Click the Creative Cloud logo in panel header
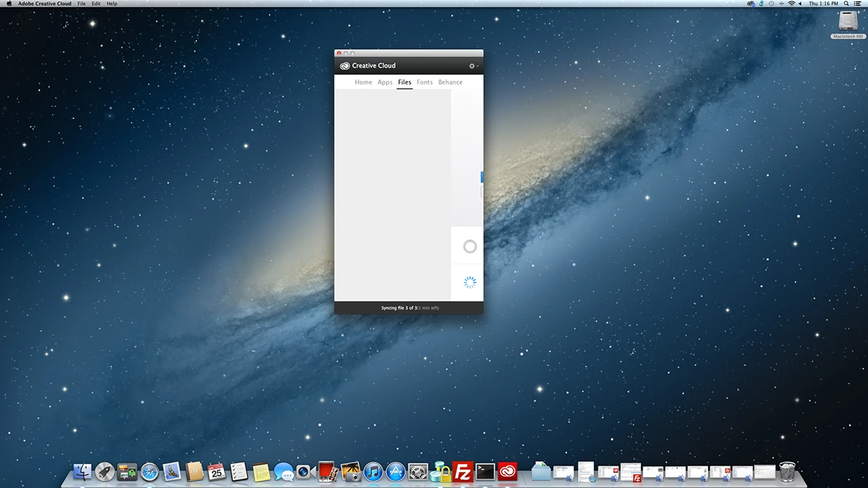 point(345,66)
